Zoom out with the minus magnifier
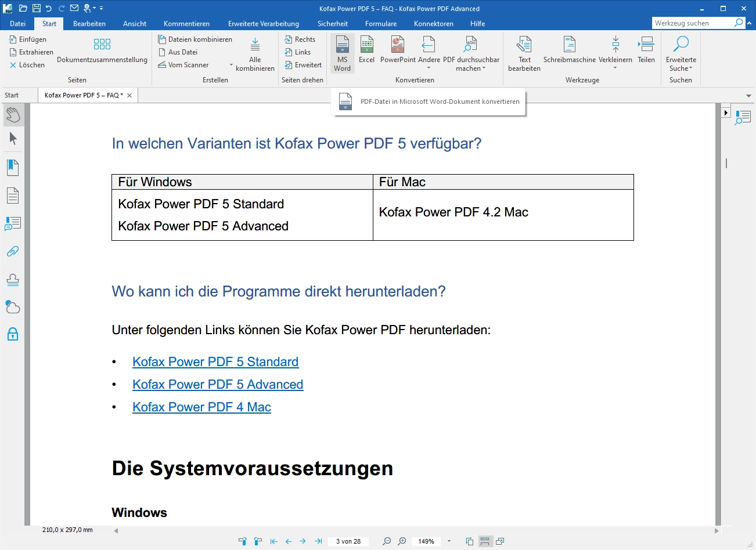Image resolution: width=756 pixels, height=550 pixels. point(387,541)
